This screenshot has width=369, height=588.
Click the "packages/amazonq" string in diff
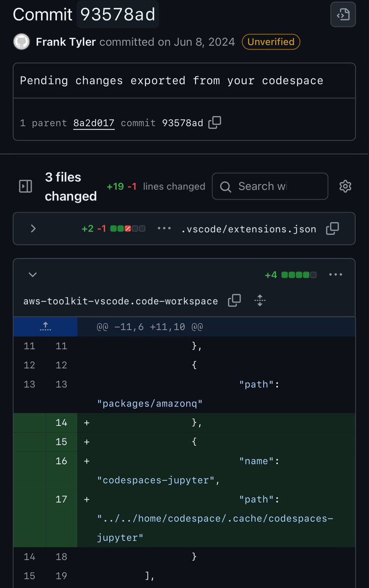coord(150,404)
